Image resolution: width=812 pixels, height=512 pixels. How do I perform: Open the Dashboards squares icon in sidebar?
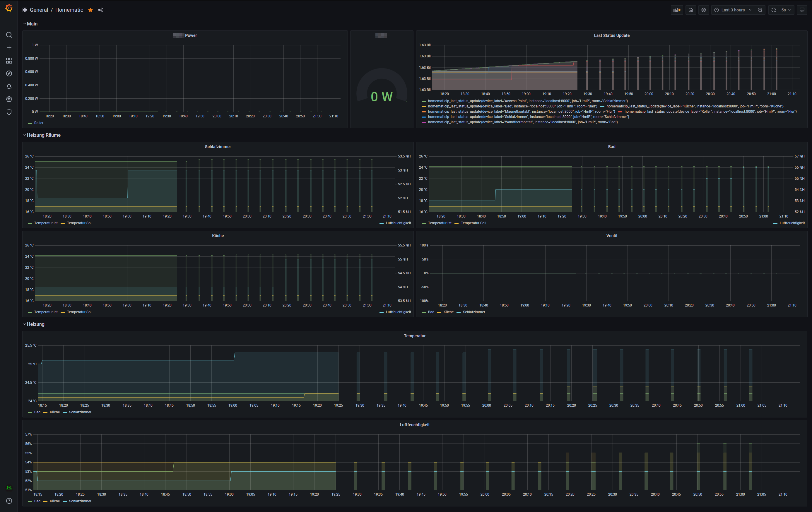(x=9, y=61)
